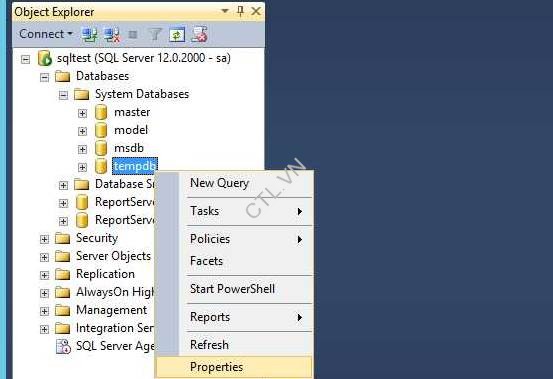Click the Security folder icon

63,238
